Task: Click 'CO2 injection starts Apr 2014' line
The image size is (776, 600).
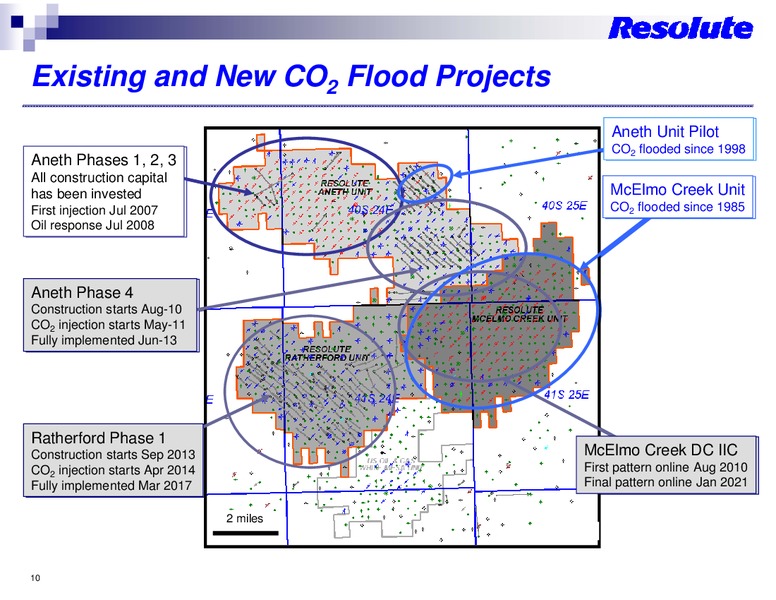Action: (x=113, y=470)
